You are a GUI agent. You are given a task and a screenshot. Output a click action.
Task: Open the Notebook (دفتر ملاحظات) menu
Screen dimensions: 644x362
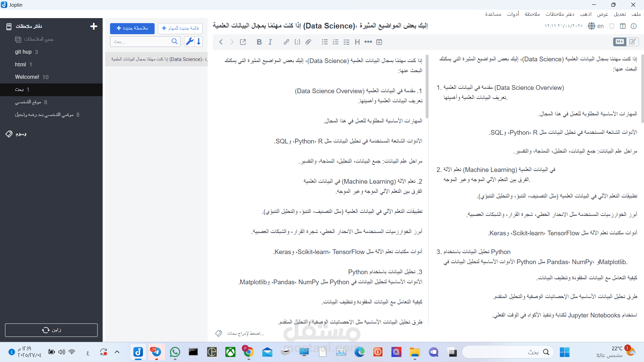[560, 14]
